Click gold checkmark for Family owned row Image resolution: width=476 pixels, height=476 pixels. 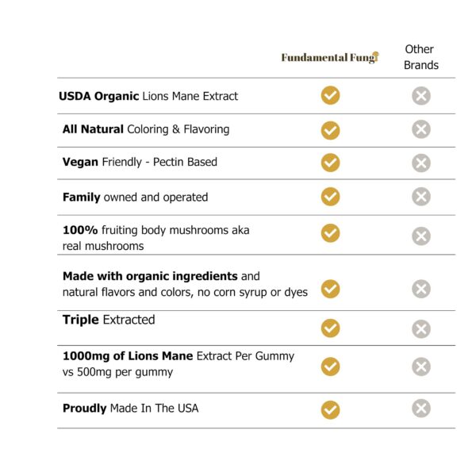pos(330,196)
